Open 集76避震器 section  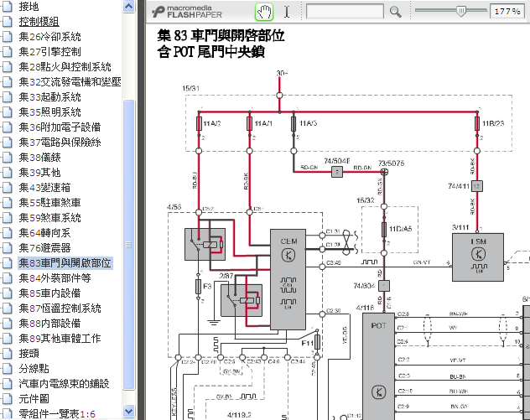coord(44,248)
